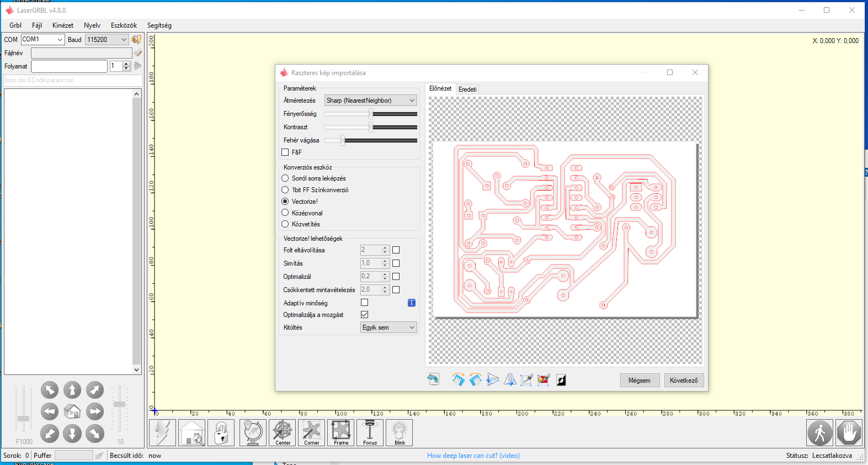Flip the image vertically

pos(493,380)
